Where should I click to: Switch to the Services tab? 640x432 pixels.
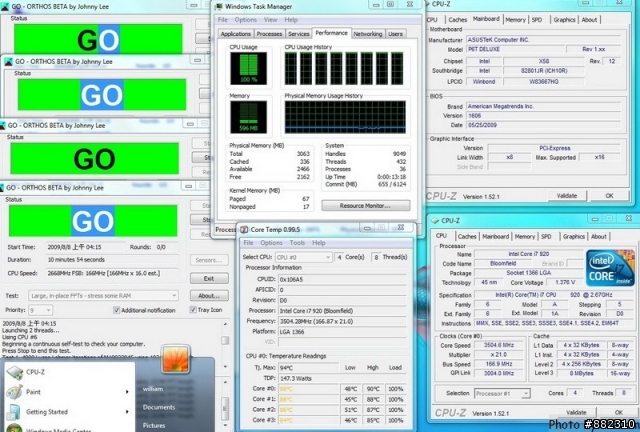click(x=298, y=34)
